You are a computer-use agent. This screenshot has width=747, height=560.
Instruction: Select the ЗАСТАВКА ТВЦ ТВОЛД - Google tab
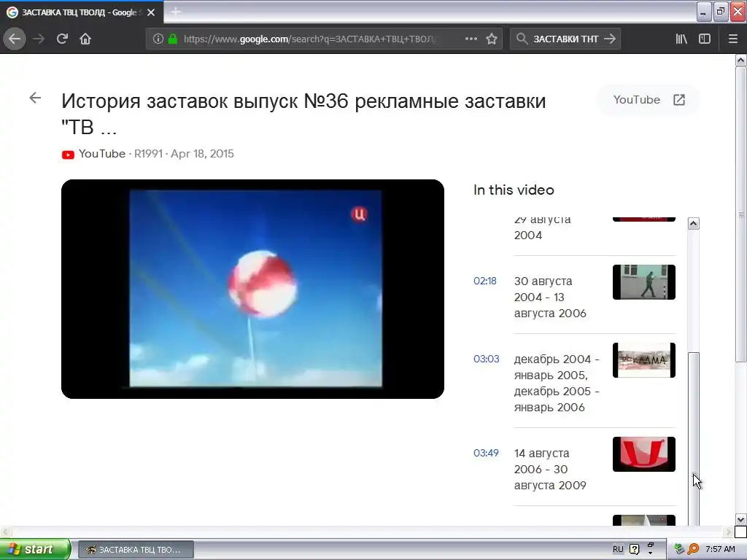(82, 12)
